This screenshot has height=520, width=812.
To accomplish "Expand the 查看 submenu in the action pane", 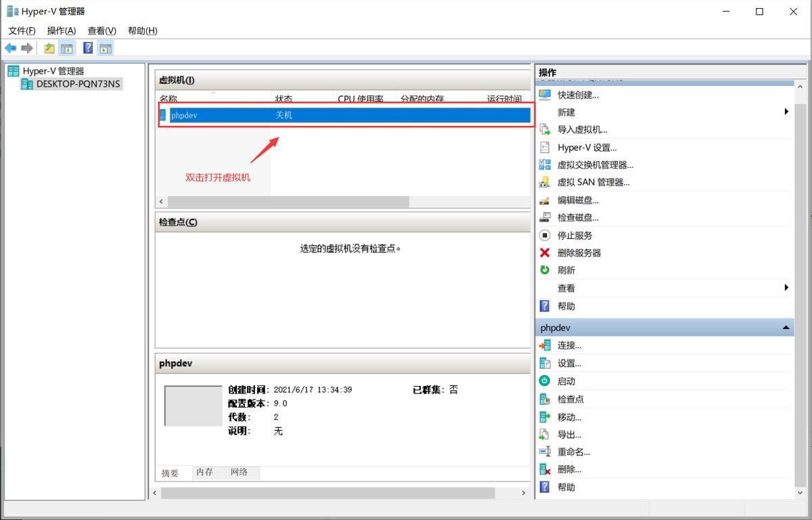I will 786,288.
